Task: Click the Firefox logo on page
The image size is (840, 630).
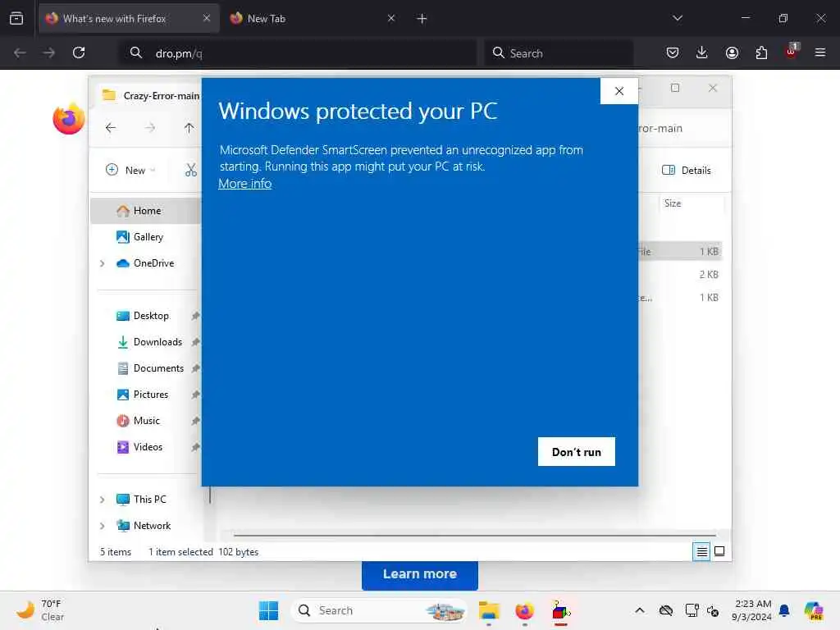Action: click(x=69, y=118)
